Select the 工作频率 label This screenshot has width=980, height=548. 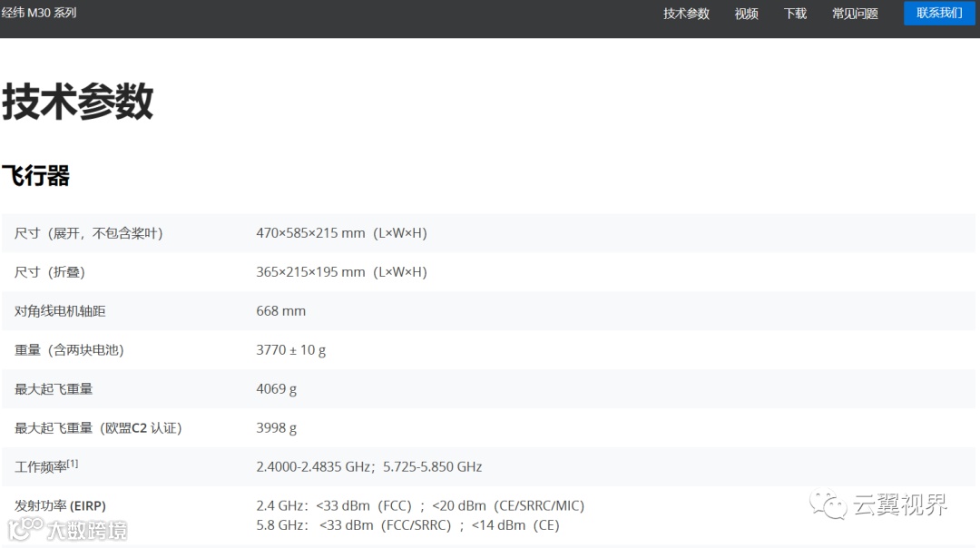(41, 466)
